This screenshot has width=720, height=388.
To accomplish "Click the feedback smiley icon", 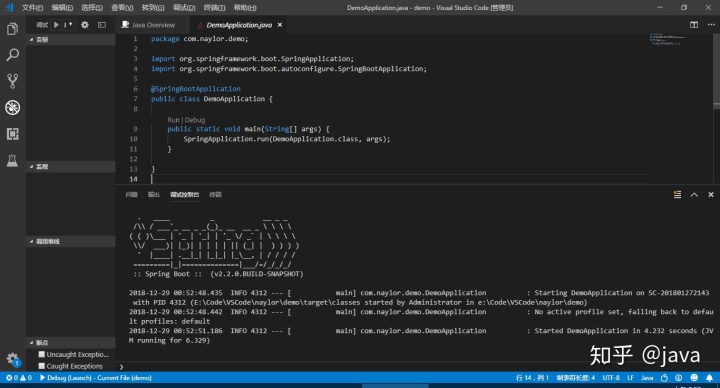I will 694,378.
